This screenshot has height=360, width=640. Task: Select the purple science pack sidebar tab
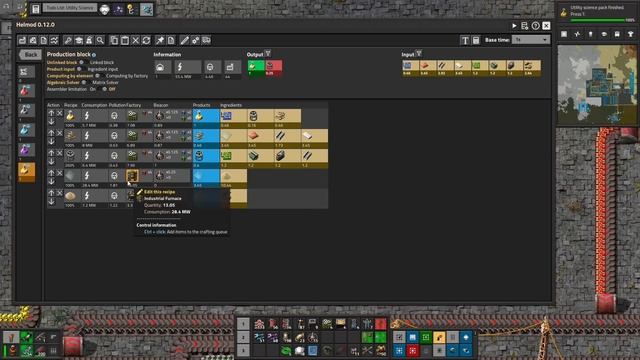click(x=26, y=151)
